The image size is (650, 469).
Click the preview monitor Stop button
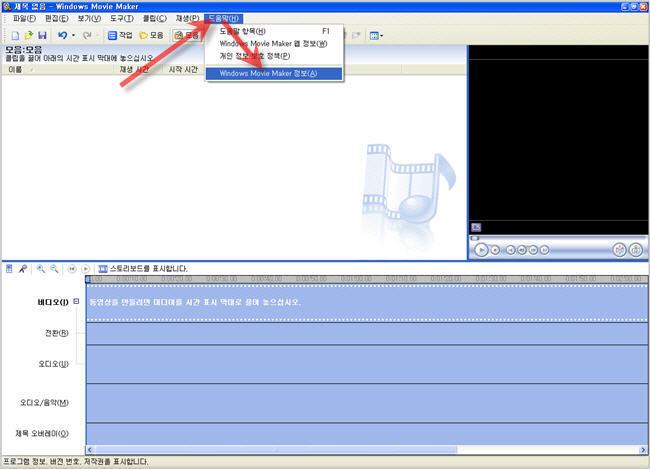point(495,250)
